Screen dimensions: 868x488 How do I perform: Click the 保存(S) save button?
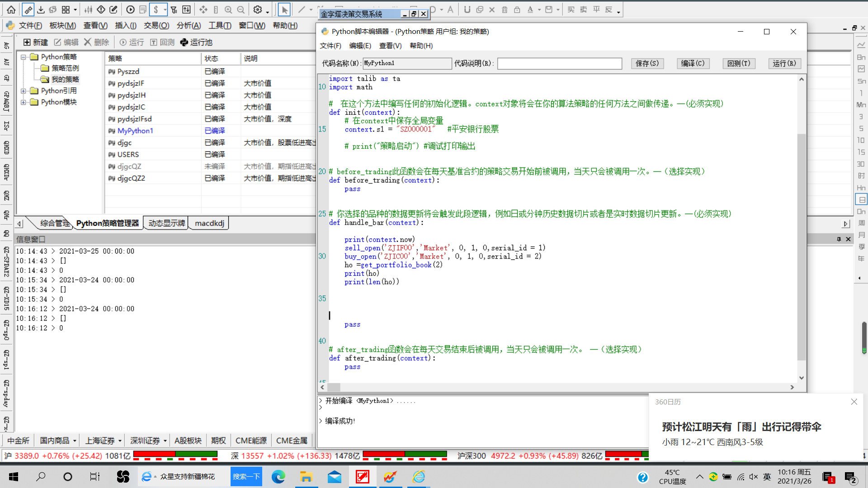[x=647, y=63]
